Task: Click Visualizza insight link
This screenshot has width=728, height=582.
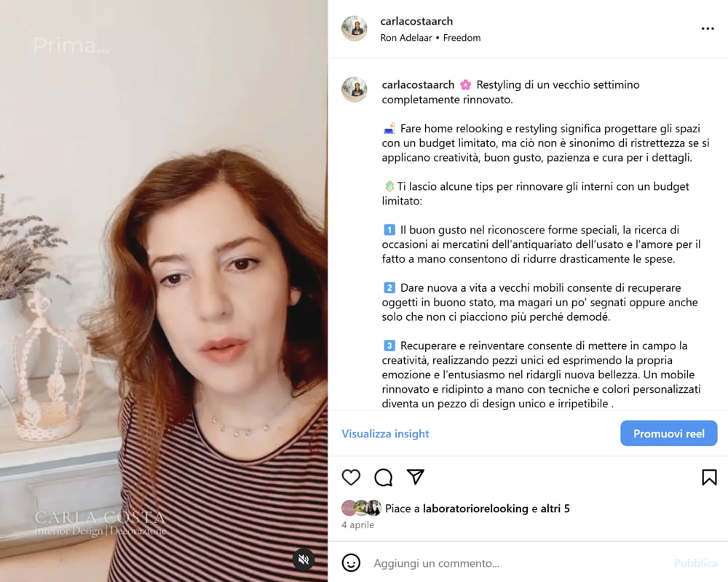Action: click(x=385, y=434)
